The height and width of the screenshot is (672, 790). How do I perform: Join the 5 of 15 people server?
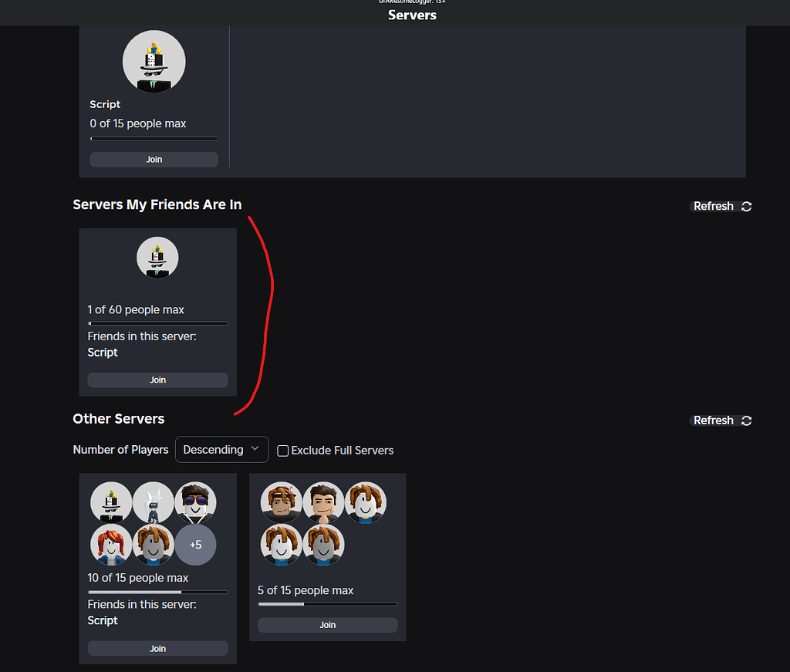point(327,625)
